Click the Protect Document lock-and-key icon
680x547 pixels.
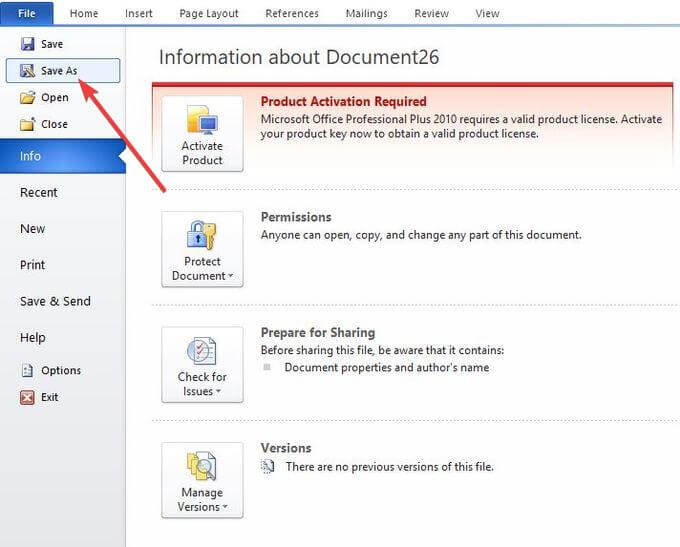201,235
